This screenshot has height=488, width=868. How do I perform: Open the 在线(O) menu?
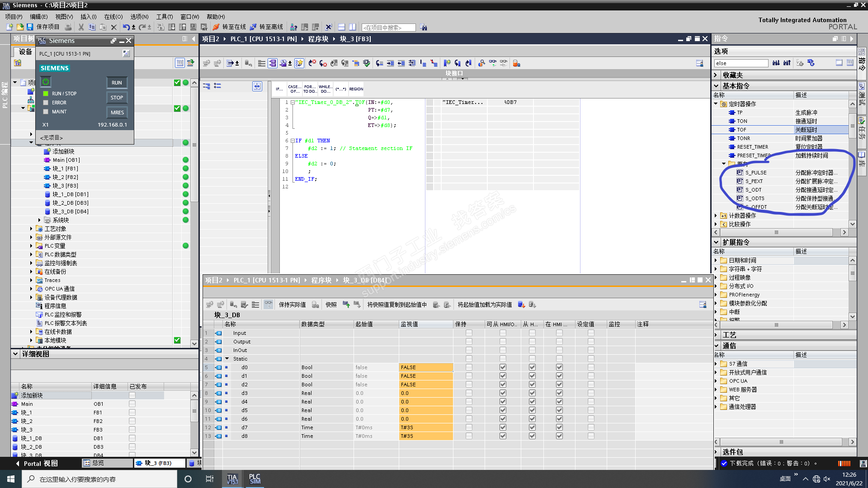(113, 17)
